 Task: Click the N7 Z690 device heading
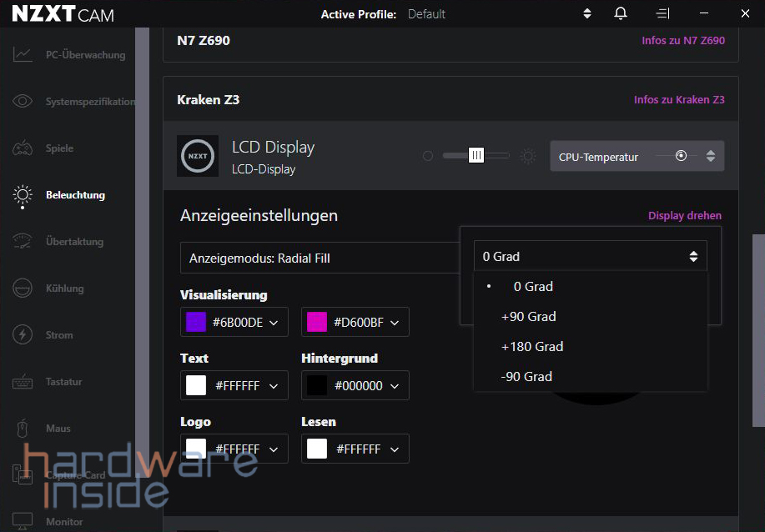pyautogui.click(x=204, y=41)
